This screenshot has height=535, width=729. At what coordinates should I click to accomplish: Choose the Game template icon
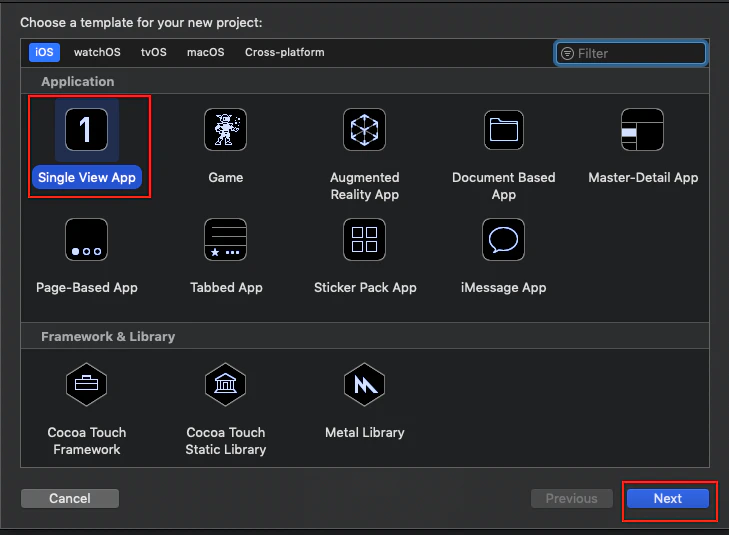[225, 130]
